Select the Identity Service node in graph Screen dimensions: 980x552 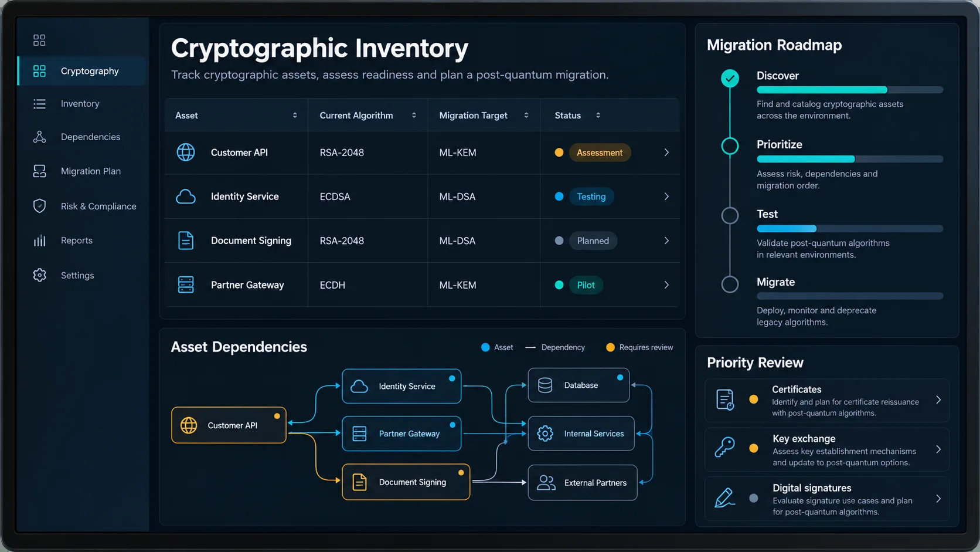click(x=401, y=386)
